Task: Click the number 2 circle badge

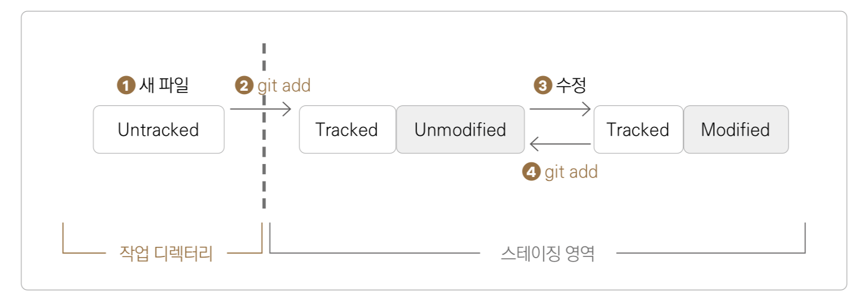Action: [x=244, y=86]
